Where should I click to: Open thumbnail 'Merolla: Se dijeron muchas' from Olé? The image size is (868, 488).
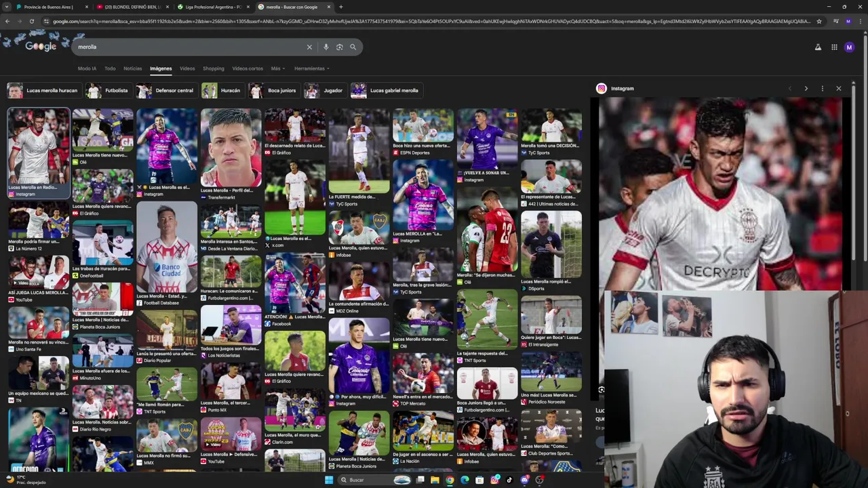[x=487, y=230]
